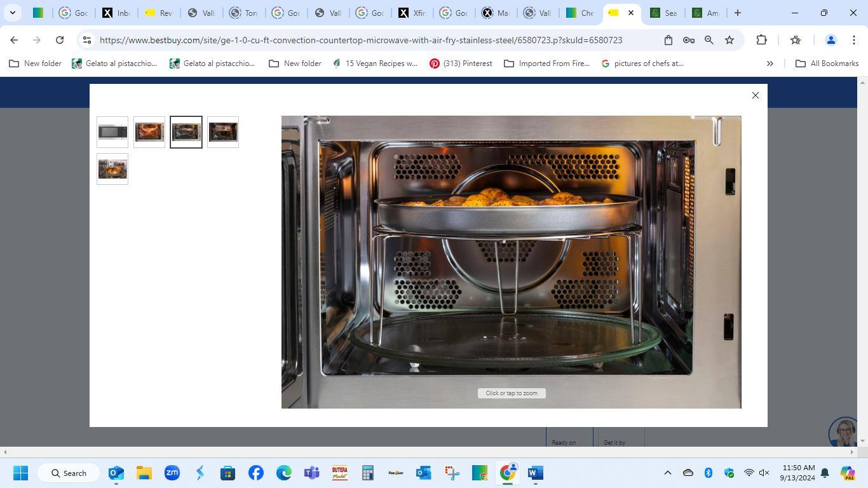Open the fifth thumbnail in second row

point(112,169)
